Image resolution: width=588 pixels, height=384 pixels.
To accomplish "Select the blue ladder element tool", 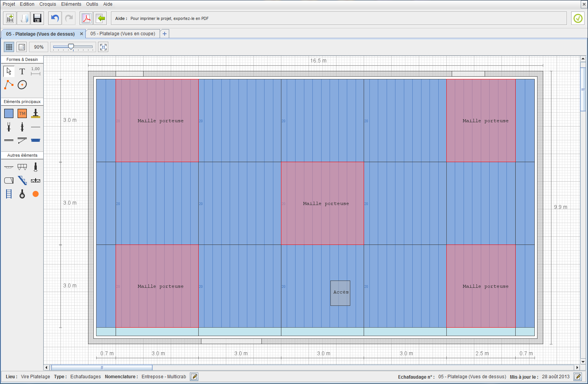I will 9,194.
